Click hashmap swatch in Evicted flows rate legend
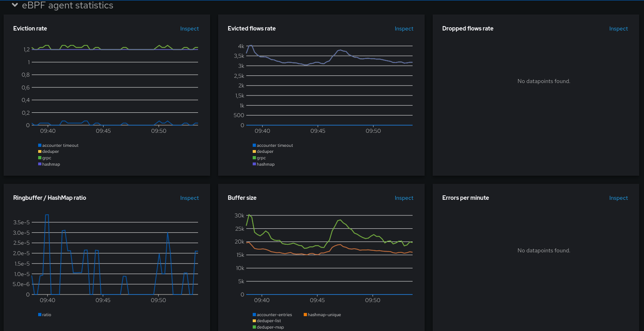This screenshot has width=644, height=331. 254,164
